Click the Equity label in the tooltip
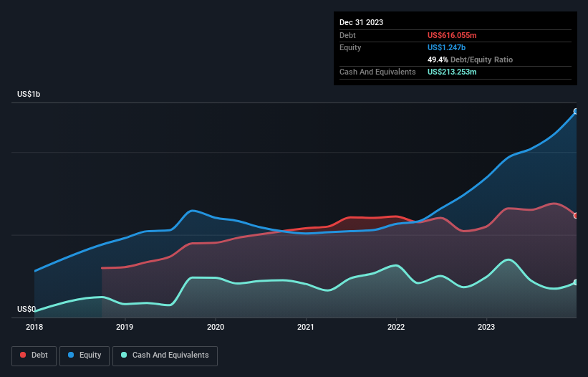Image resolution: width=588 pixels, height=377 pixels. 350,47
